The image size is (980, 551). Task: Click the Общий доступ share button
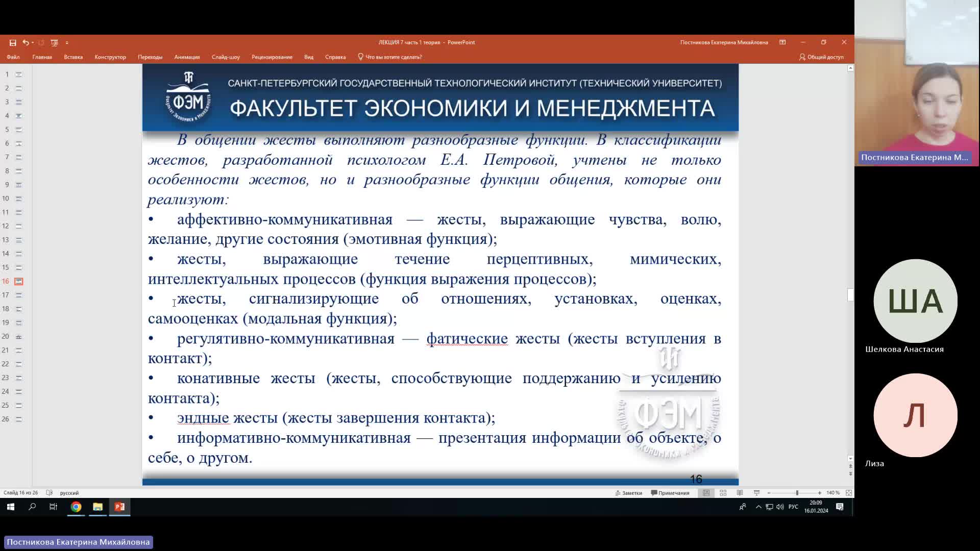coord(821,57)
